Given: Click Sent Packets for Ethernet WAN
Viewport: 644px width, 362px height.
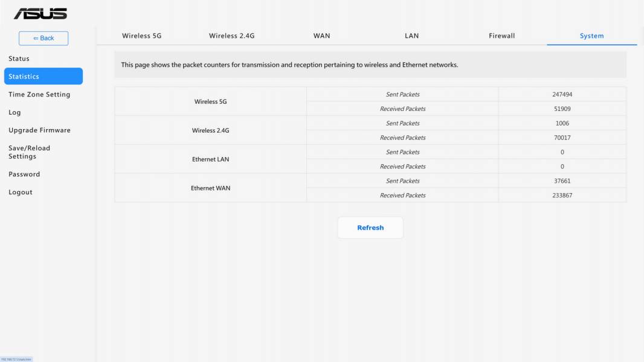Looking at the screenshot, I should (402, 181).
